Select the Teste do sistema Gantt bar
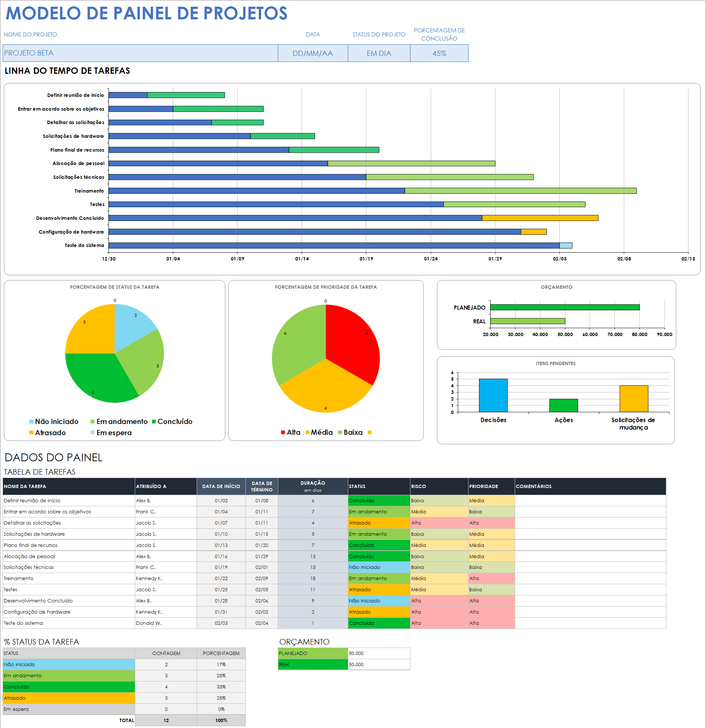This screenshot has height=728, width=705. click(340, 246)
